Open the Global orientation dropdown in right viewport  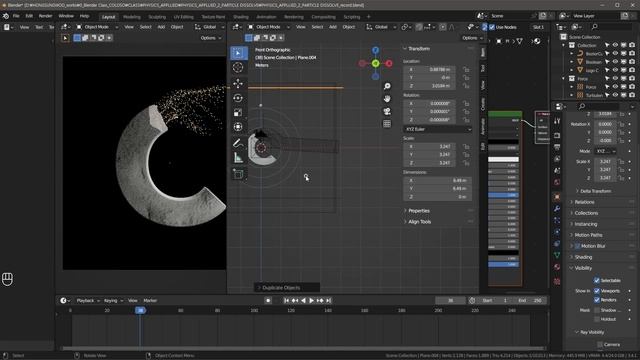coord(381,27)
